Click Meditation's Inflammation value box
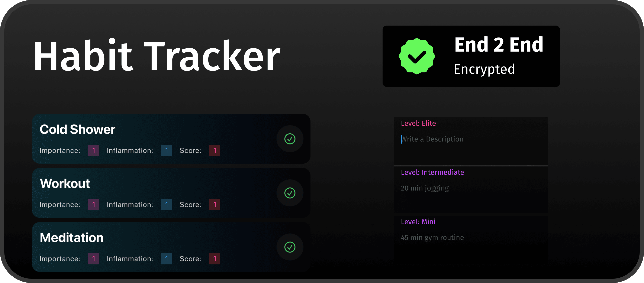 [x=167, y=258]
